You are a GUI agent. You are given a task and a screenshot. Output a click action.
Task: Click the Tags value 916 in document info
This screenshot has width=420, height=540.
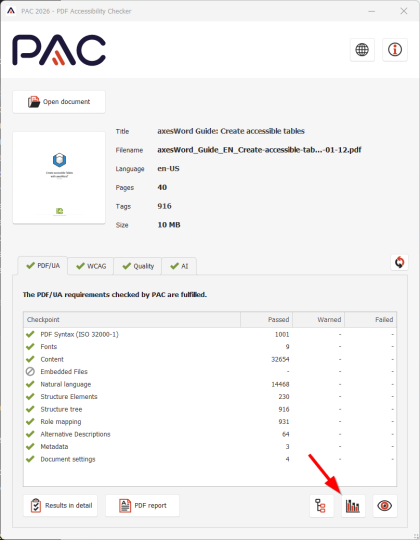[164, 206]
